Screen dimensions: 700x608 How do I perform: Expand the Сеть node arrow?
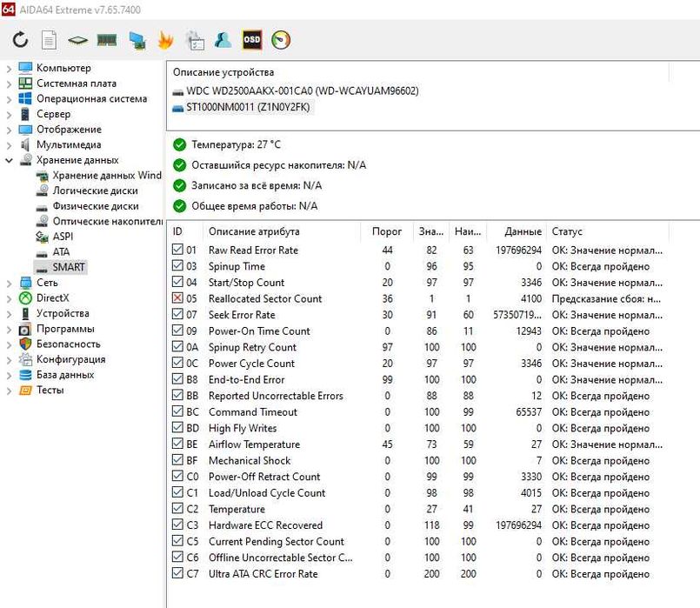(x=9, y=283)
